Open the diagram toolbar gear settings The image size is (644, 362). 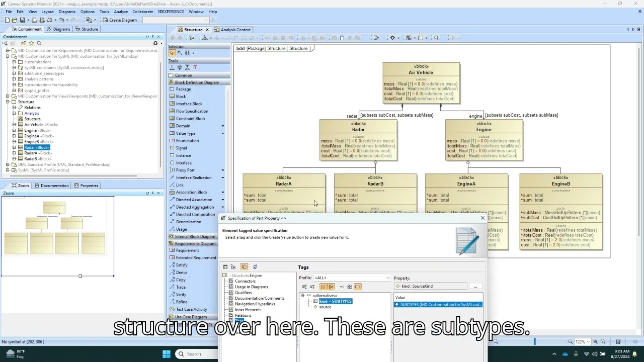point(393,38)
